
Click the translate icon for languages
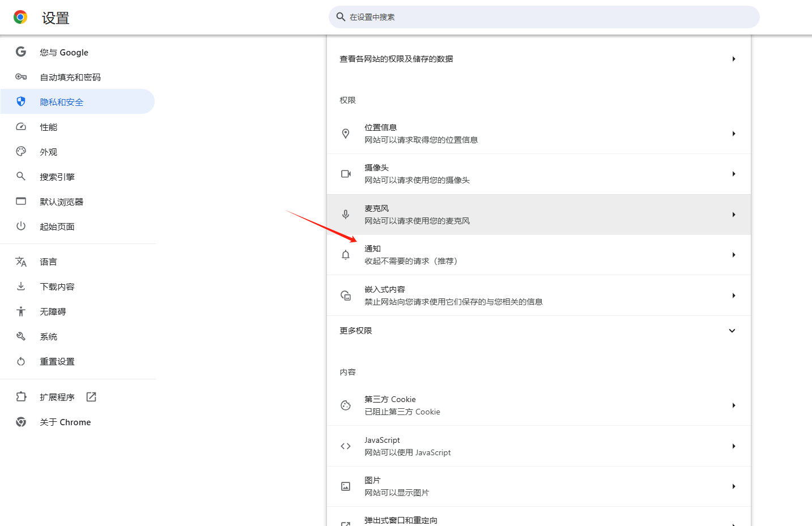click(21, 262)
